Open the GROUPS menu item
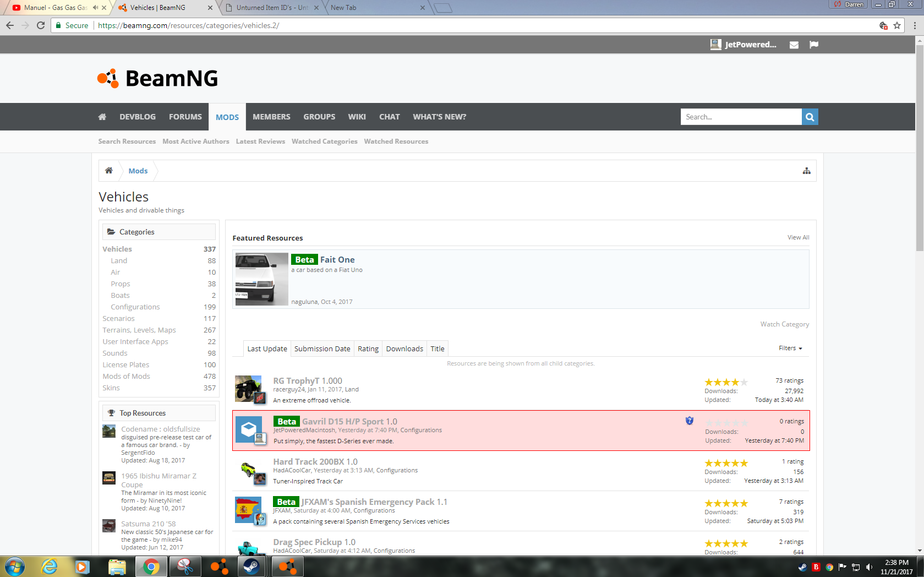Viewport: 924px width, 577px height. click(319, 117)
